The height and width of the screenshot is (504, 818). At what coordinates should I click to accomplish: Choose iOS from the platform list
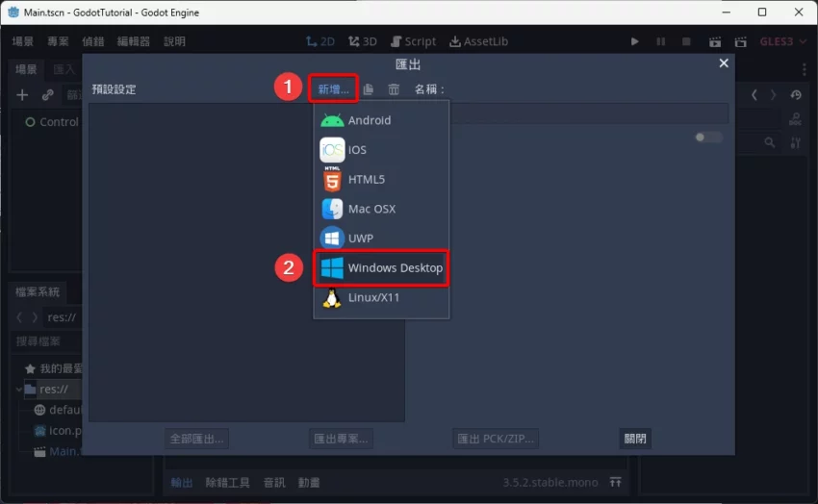(381, 150)
